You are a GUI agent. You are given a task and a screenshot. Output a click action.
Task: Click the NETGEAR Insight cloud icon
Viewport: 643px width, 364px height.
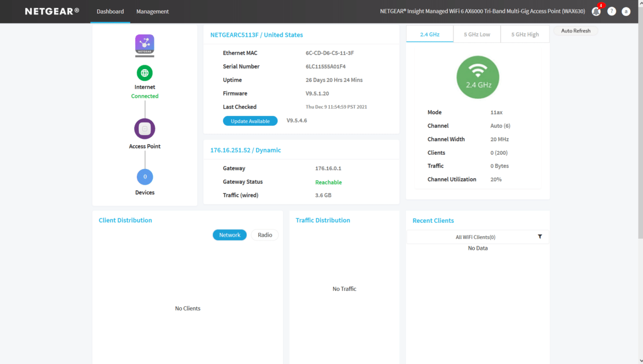click(145, 45)
